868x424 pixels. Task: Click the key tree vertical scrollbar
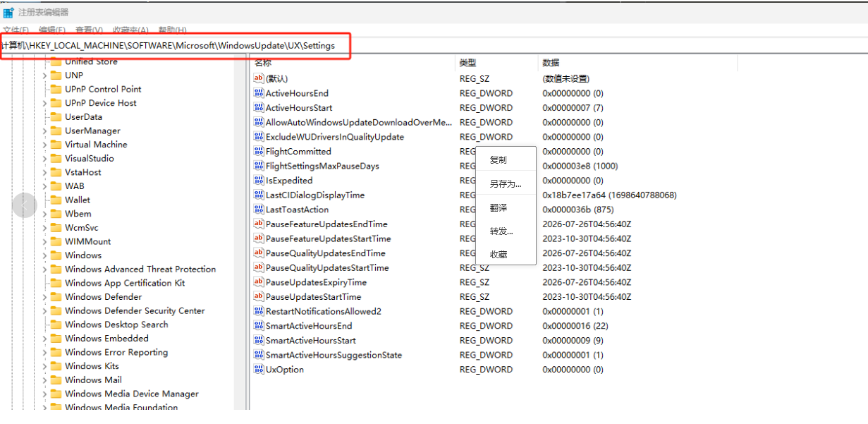click(x=240, y=233)
